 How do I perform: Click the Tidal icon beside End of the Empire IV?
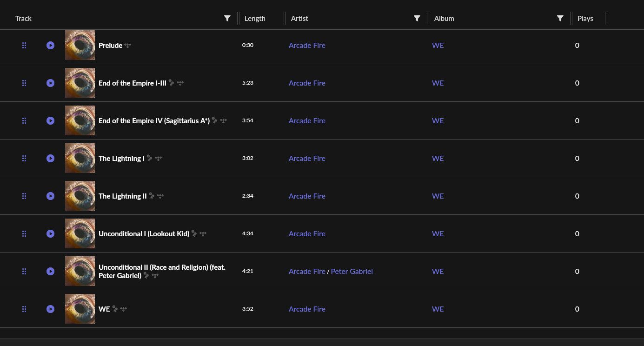click(x=224, y=120)
